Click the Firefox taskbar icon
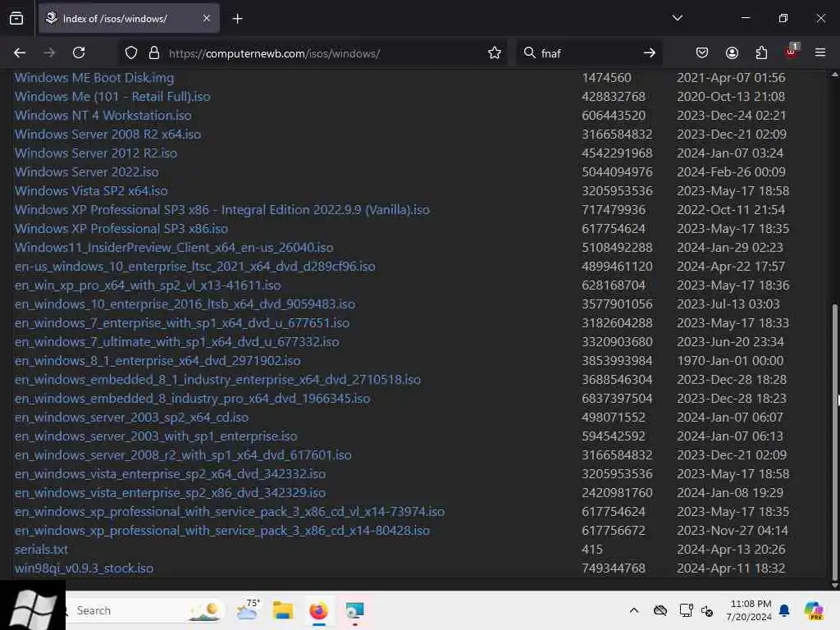 pyautogui.click(x=319, y=610)
